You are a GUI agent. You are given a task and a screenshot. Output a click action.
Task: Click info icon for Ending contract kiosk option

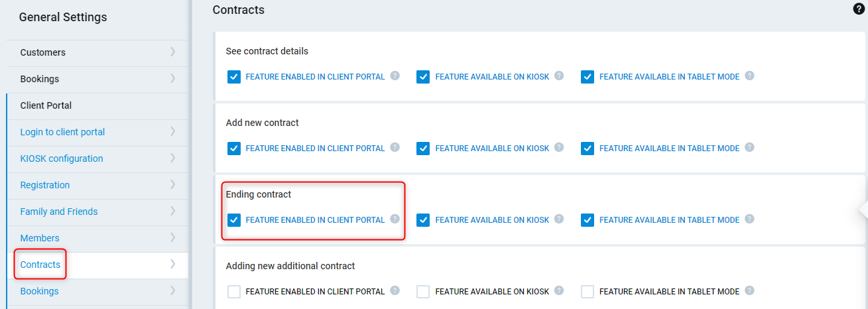point(559,219)
